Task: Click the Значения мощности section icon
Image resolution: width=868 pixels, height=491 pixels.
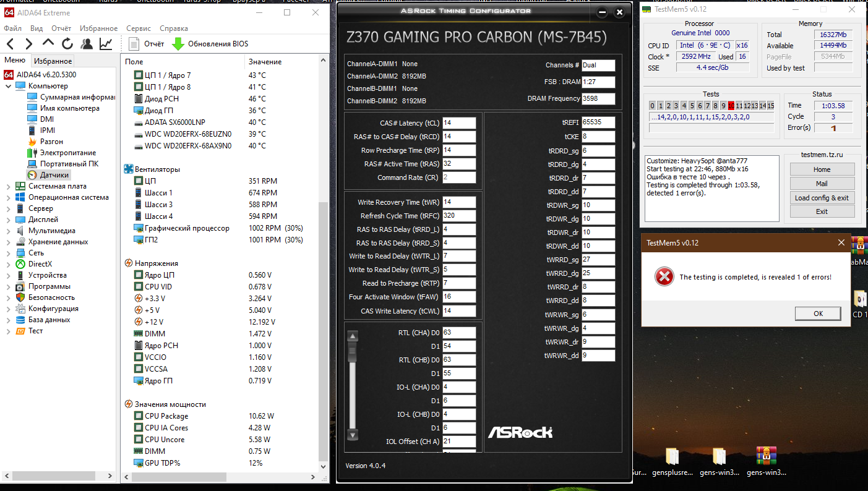Action: 129,404
